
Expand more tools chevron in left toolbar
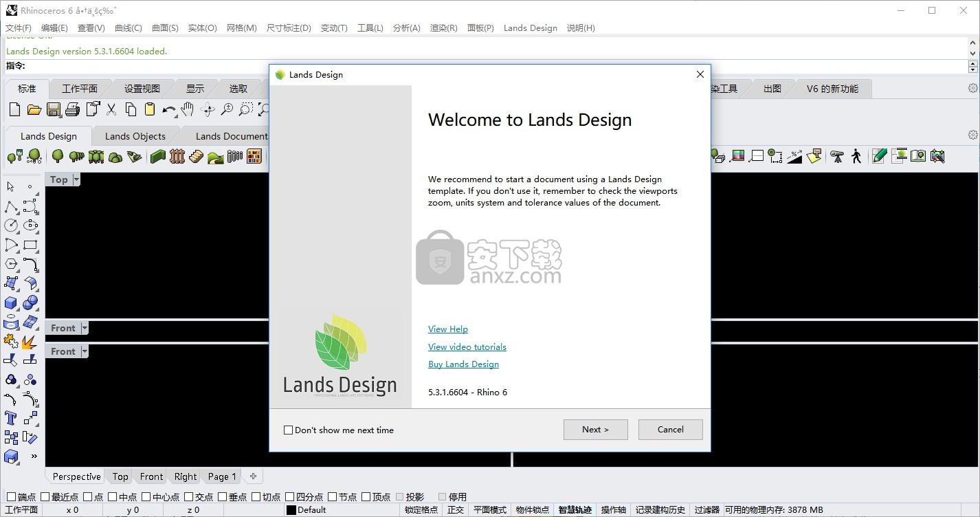pyautogui.click(x=34, y=456)
